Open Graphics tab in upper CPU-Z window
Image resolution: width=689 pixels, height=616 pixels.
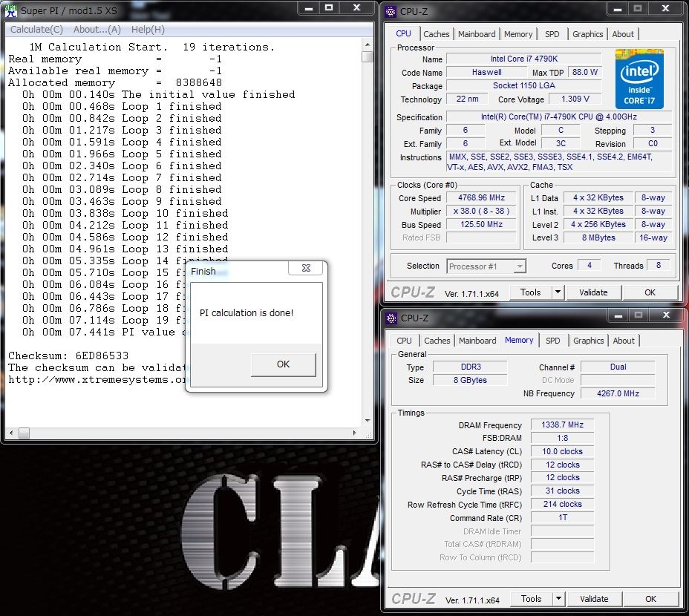pyautogui.click(x=587, y=34)
